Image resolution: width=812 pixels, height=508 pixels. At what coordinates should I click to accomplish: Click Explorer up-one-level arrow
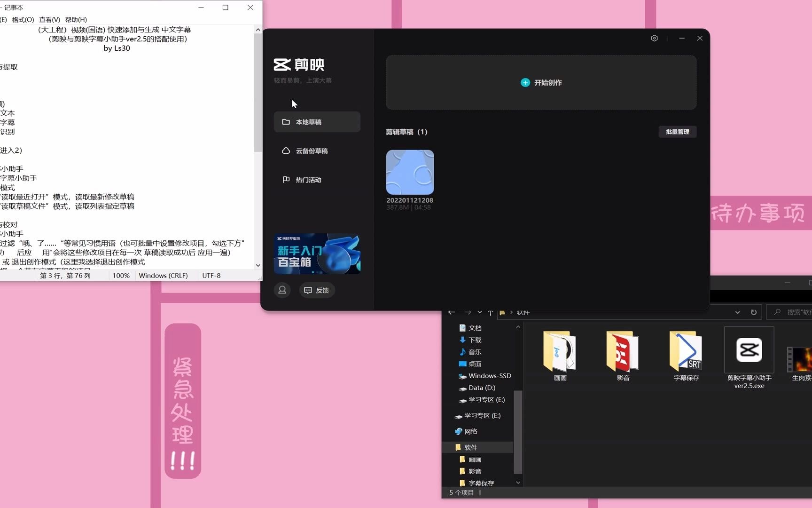[491, 312]
